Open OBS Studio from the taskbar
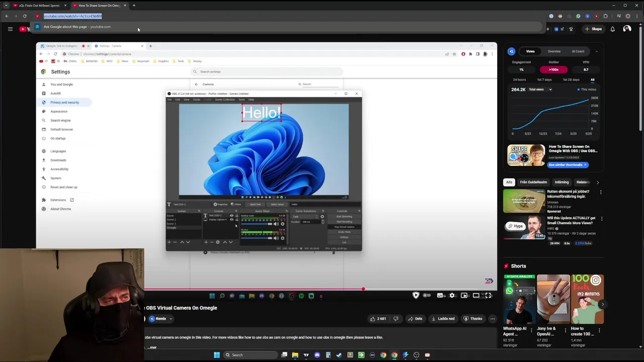 coord(416,355)
